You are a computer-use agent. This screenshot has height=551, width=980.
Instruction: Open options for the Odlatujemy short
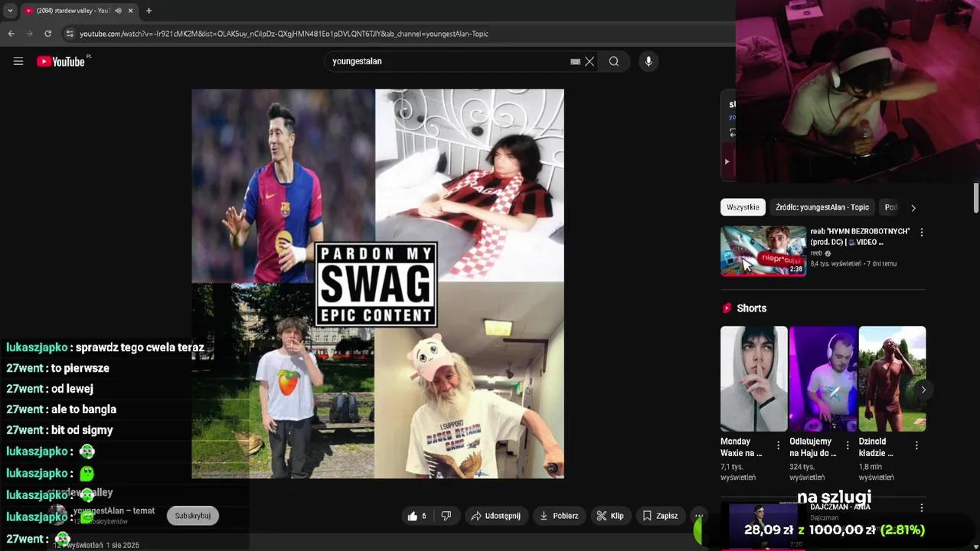(848, 445)
